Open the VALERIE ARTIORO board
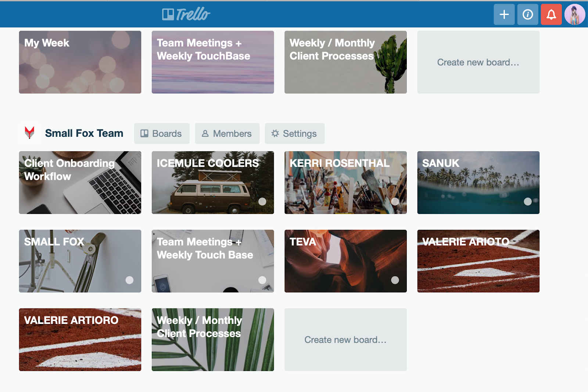 click(80, 339)
